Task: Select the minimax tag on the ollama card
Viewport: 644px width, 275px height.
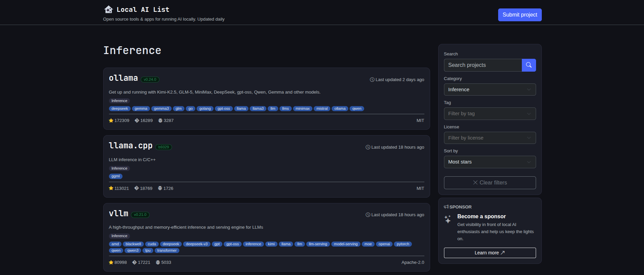Action: pyautogui.click(x=303, y=109)
